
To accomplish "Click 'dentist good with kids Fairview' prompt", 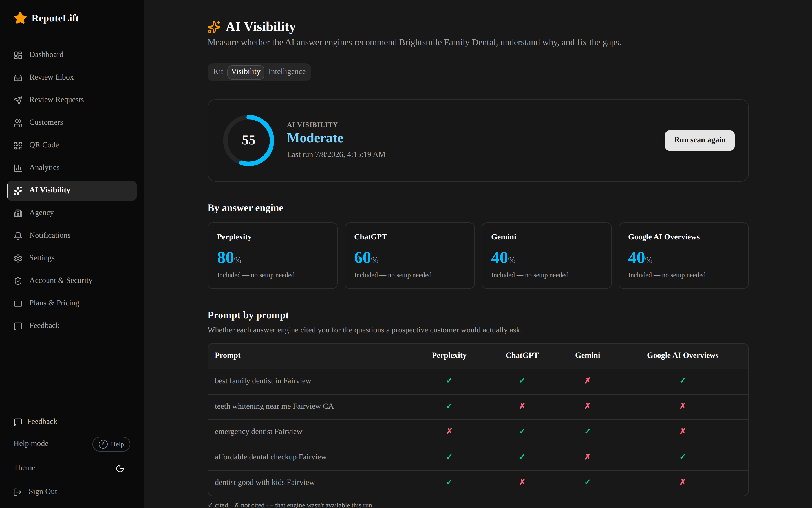I will point(264,483).
